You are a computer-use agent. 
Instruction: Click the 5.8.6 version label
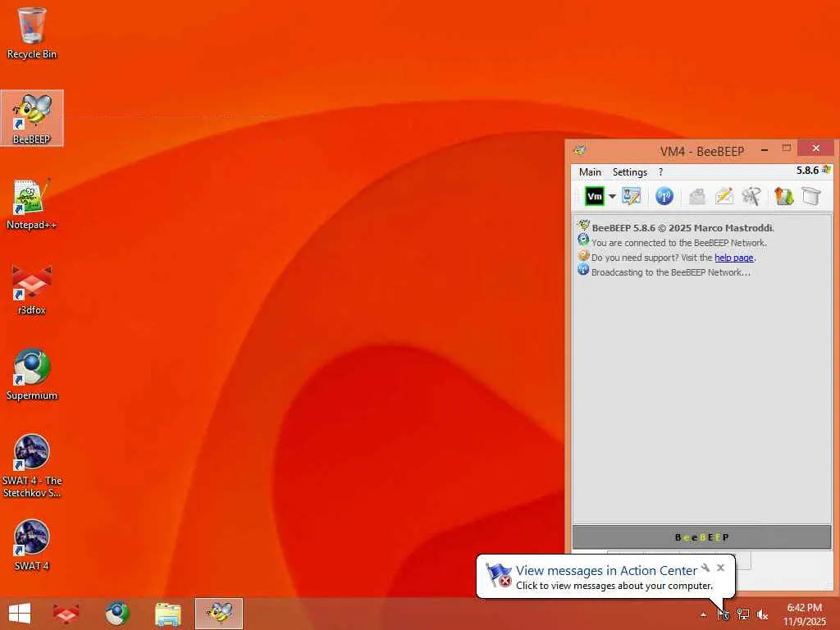(807, 171)
